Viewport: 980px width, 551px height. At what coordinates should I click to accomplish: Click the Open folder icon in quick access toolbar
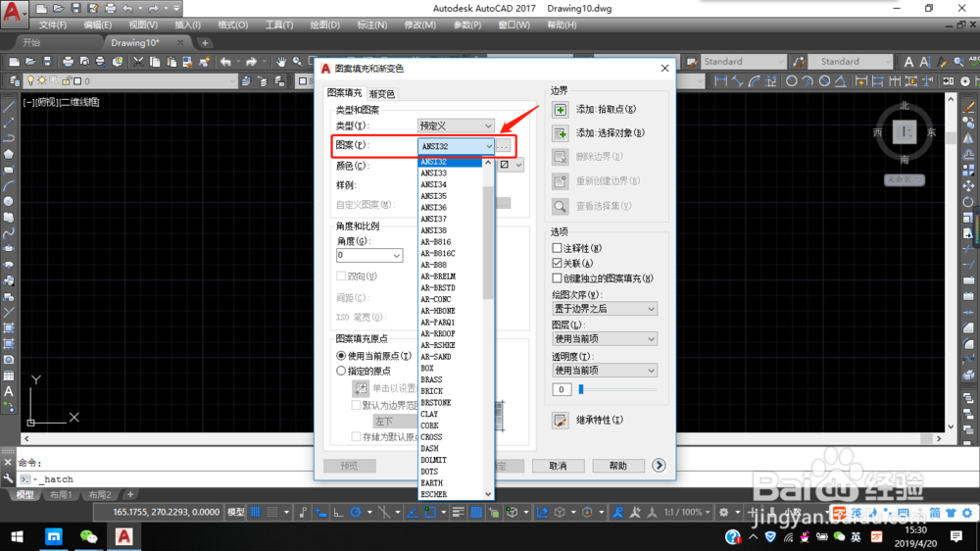point(58,9)
